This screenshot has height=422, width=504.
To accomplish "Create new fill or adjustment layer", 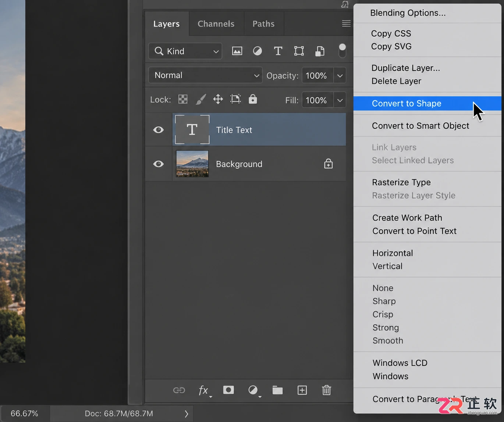I will pyautogui.click(x=253, y=390).
